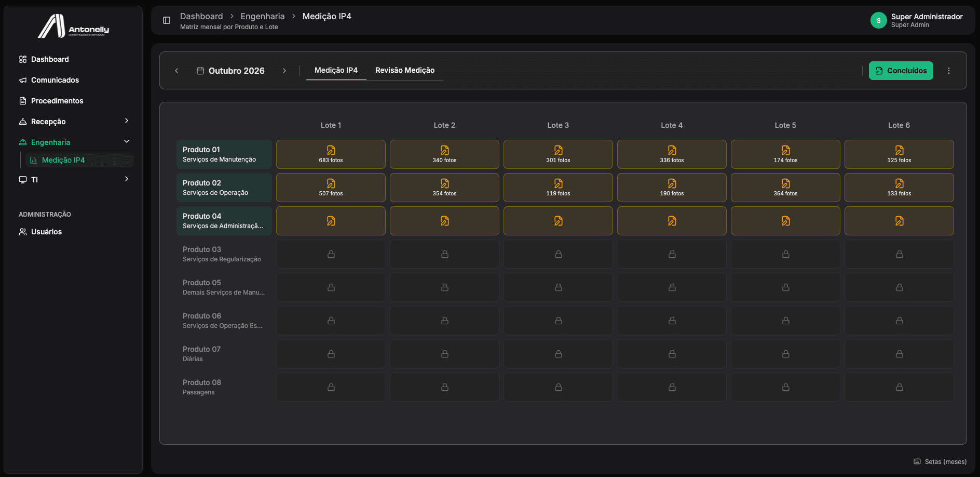Screen dimensions: 980x477
Task: Expand the Recepção sidebar section
Action: 74,121
